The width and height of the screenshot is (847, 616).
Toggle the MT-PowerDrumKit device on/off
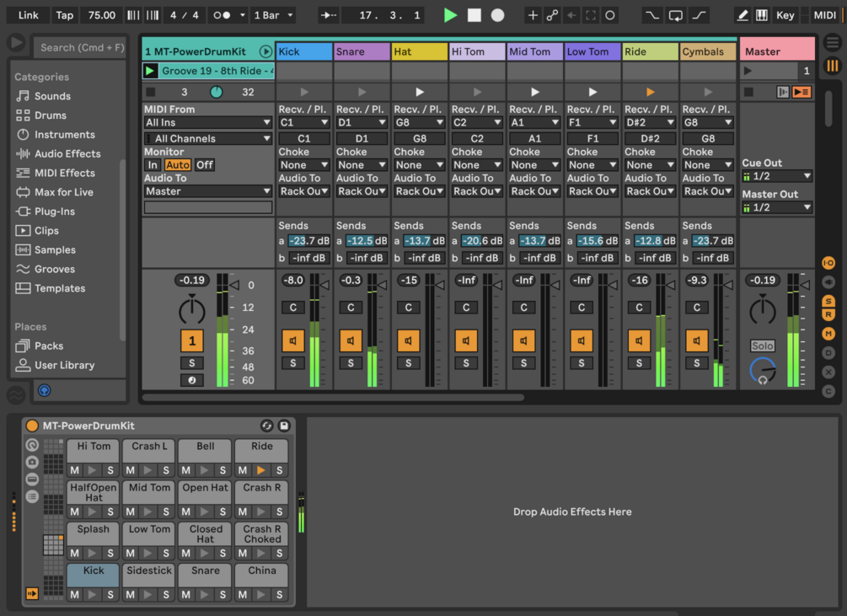click(32, 426)
